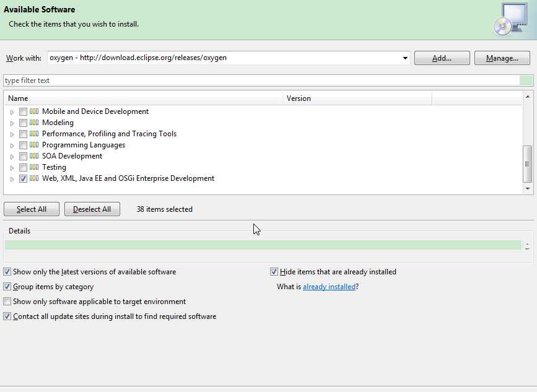The image size is (537, 392).
Task: Click the Details pane scroll stepper
Action: coord(527,246)
